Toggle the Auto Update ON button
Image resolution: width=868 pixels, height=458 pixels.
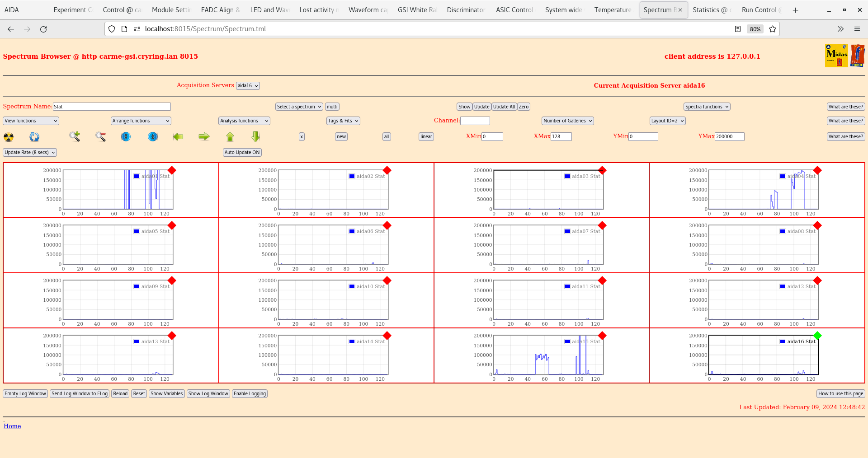click(242, 152)
